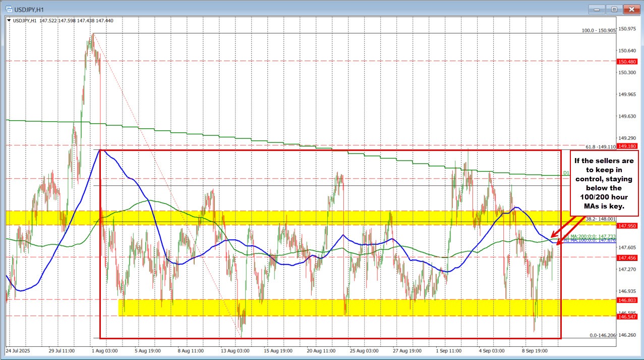644x360 pixels.
Task: Restore down the chart window
Action: (x=614, y=9)
